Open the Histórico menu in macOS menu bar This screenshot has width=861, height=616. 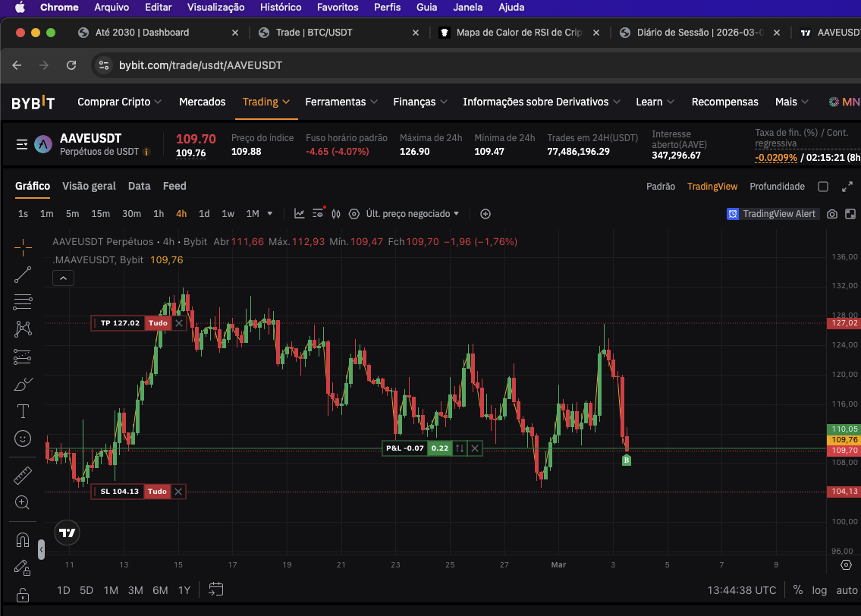click(280, 7)
